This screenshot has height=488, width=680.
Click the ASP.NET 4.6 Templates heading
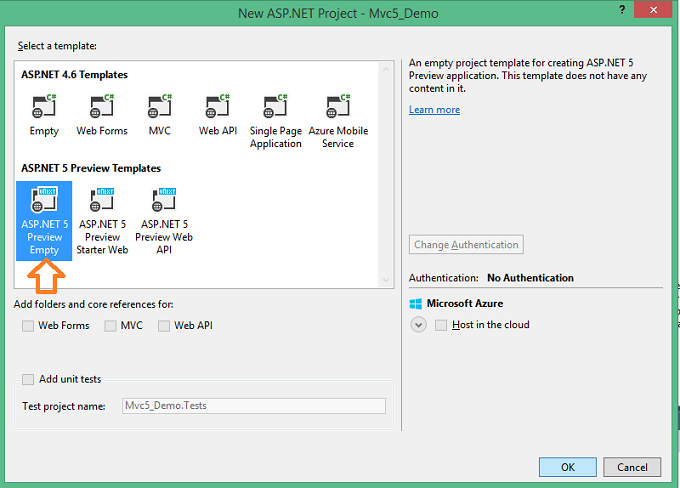(74, 75)
